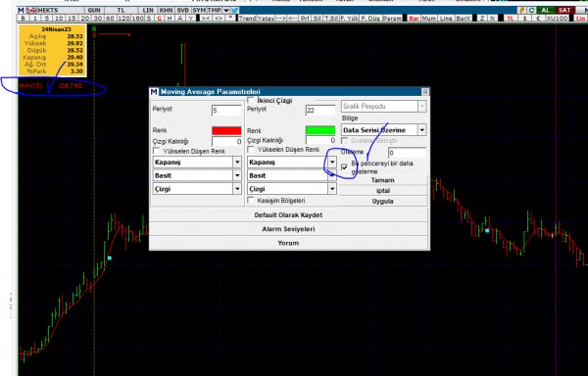Uncheck Bu pencereyi bir daha gösterme
The height and width of the screenshot is (376, 588).
click(344, 167)
